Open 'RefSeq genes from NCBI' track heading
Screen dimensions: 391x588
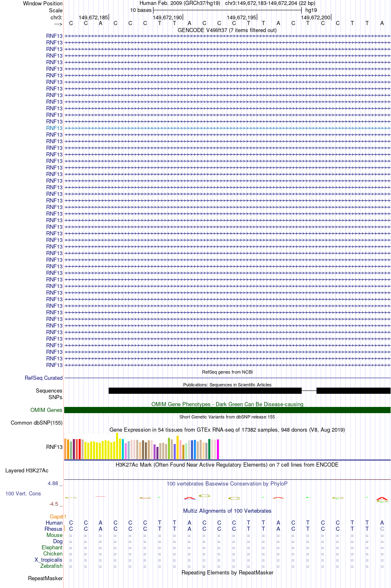[227, 372]
